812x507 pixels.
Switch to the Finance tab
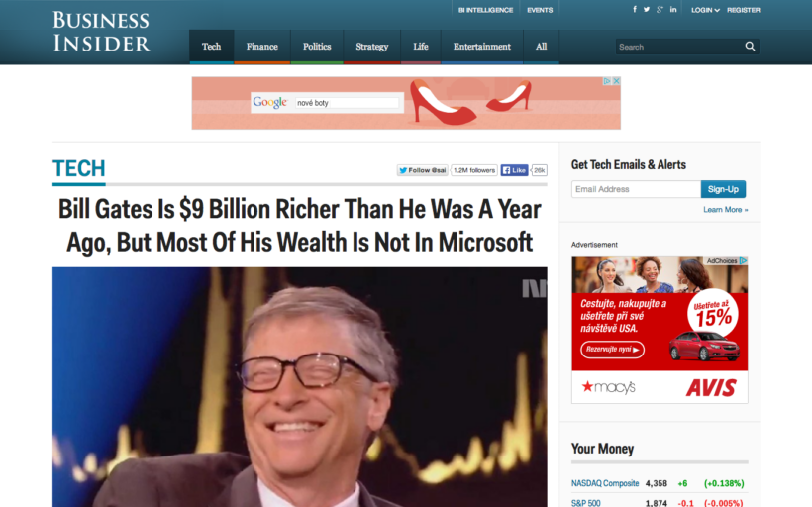pos(262,47)
